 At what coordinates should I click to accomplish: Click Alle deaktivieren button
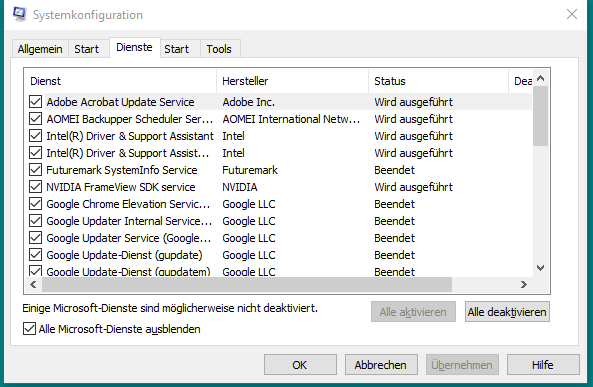(507, 312)
